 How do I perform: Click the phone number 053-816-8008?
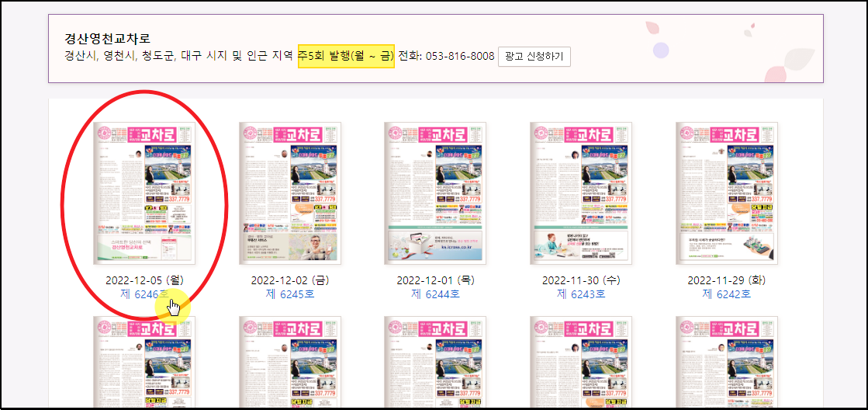[x=460, y=57]
